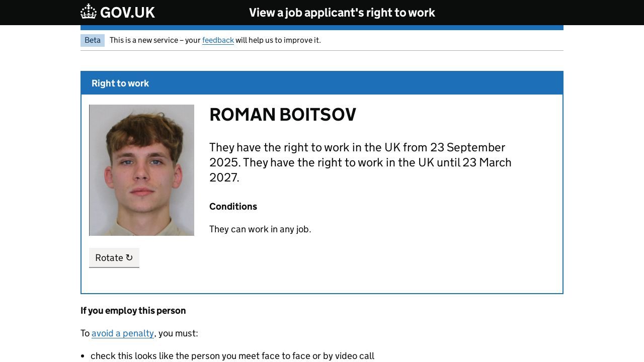Follow the 'avoid a penalty' link
This screenshot has height=362, width=644.
[123, 333]
